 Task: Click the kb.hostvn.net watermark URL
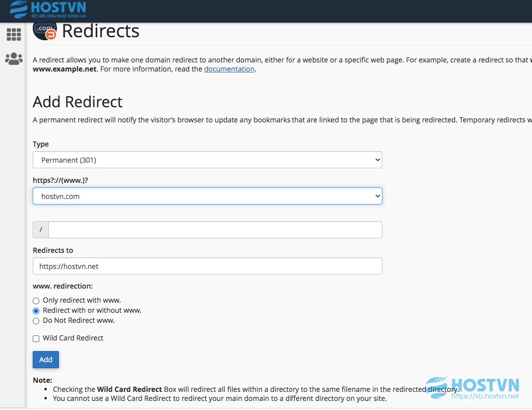point(485,396)
